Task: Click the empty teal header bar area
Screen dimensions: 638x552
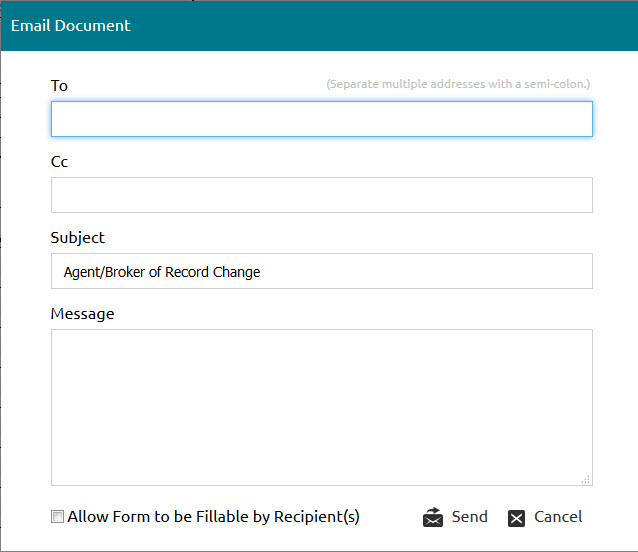Action: pyautogui.click(x=382, y=26)
